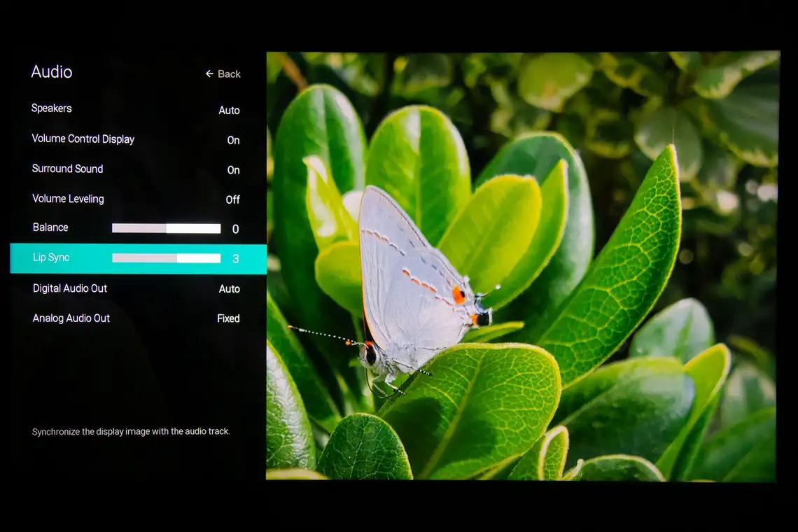Click the butterfly preview image
The height and width of the screenshot is (532, 798).
pos(523,265)
